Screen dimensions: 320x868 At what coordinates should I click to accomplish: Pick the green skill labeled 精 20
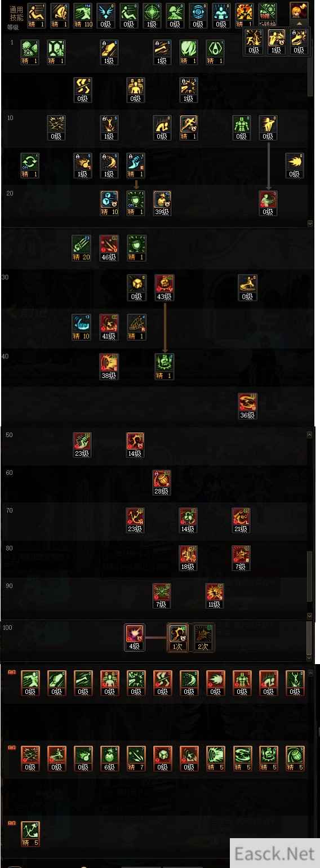pyautogui.click(x=81, y=247)
